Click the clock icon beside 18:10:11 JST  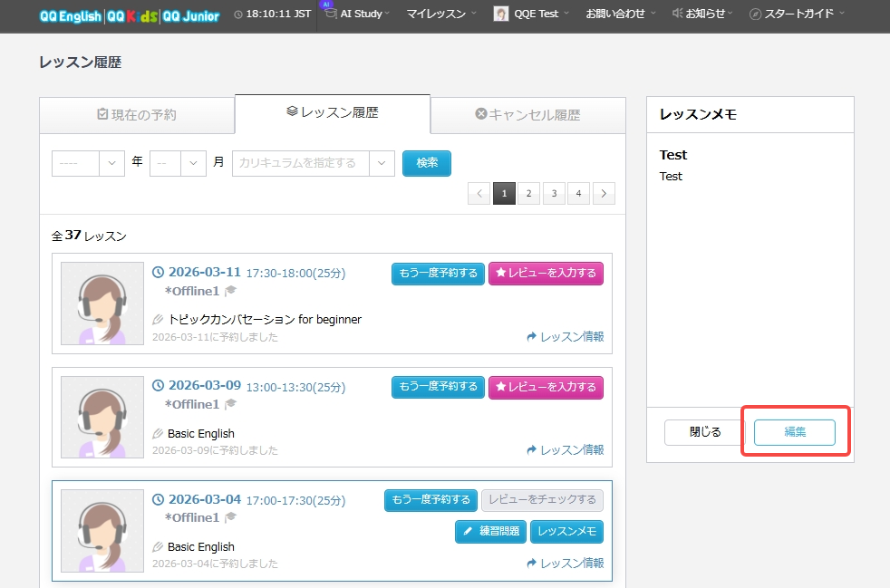click(x=238, y=14)
